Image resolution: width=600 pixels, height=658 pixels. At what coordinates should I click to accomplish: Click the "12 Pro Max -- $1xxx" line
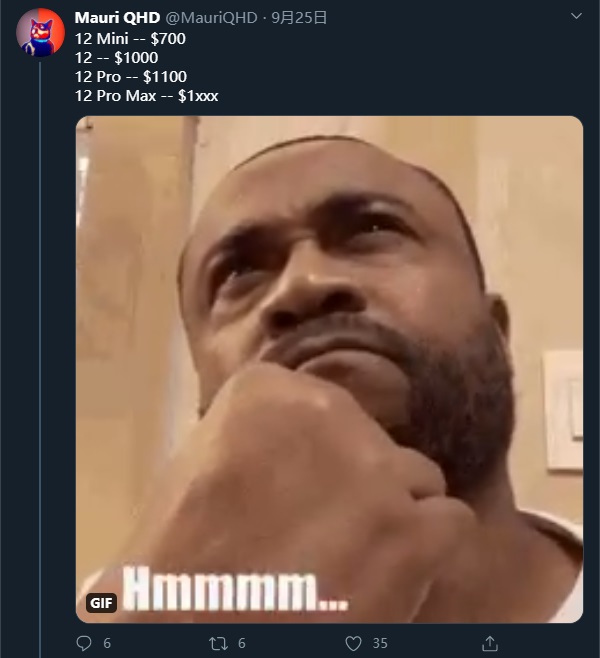(x=146, y=95)
